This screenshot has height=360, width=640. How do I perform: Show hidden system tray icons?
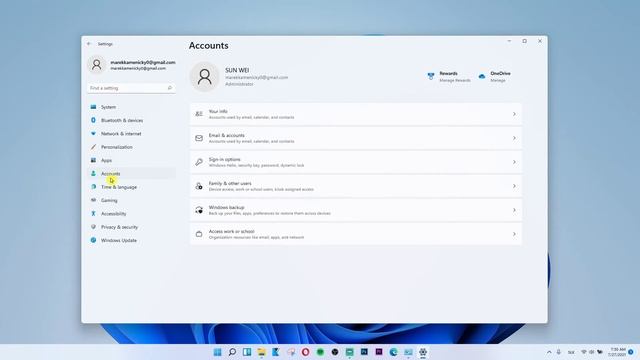click(x=549, y=352)
